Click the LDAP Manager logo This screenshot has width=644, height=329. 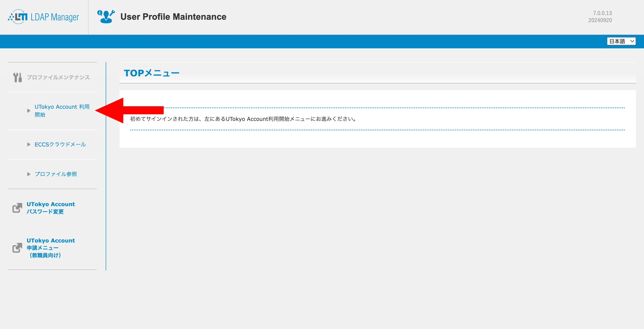click(x=43, y=17)
